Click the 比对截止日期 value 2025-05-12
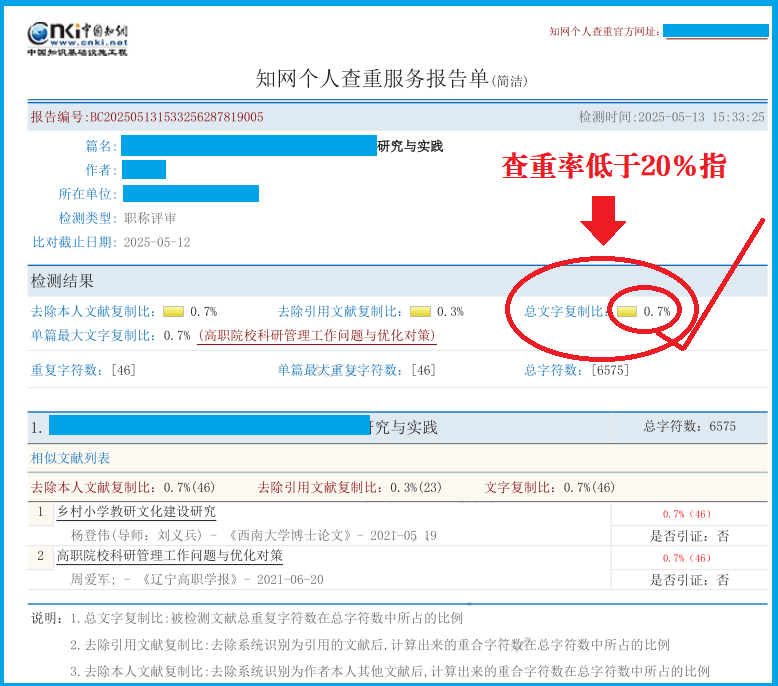 tap(157, 242)
